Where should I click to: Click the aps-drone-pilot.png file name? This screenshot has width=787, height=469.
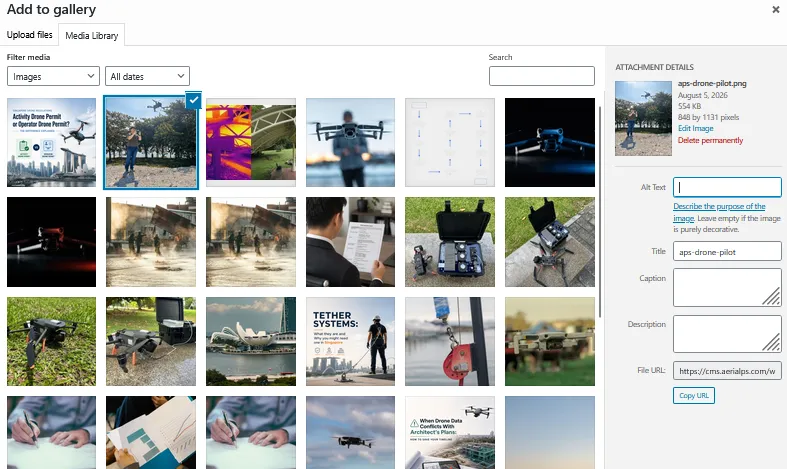[x=712, y=83]
